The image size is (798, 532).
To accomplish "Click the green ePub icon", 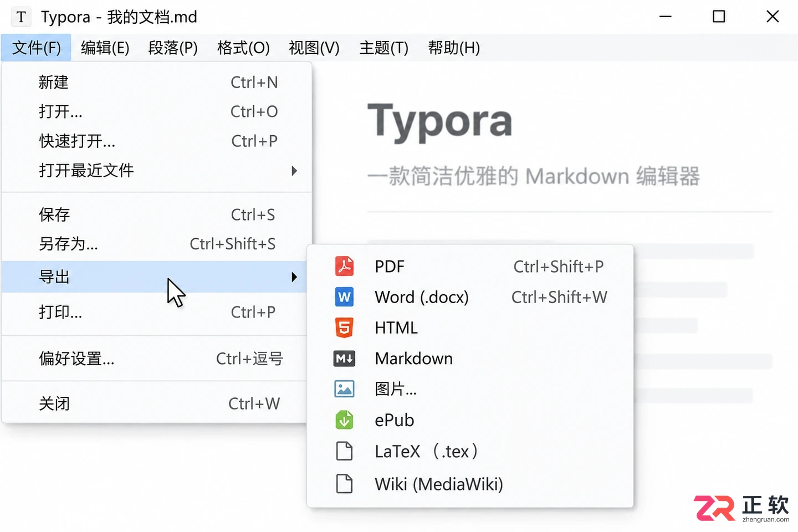I will click(344, 420).
